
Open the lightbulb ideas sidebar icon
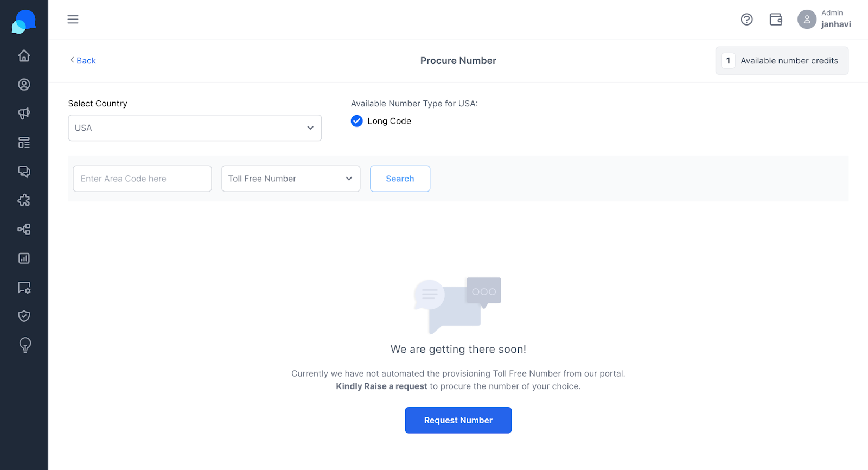(x=25, y=345)
